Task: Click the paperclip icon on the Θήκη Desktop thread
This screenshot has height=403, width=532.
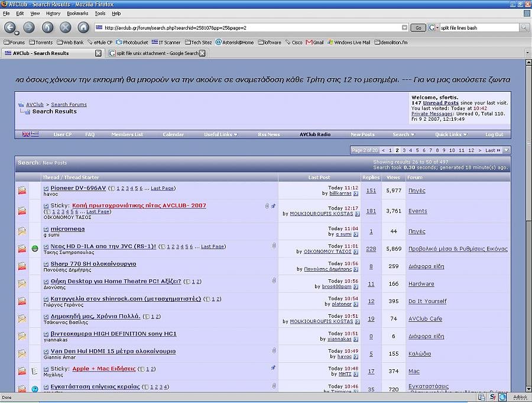Action: tap(274, 281)
